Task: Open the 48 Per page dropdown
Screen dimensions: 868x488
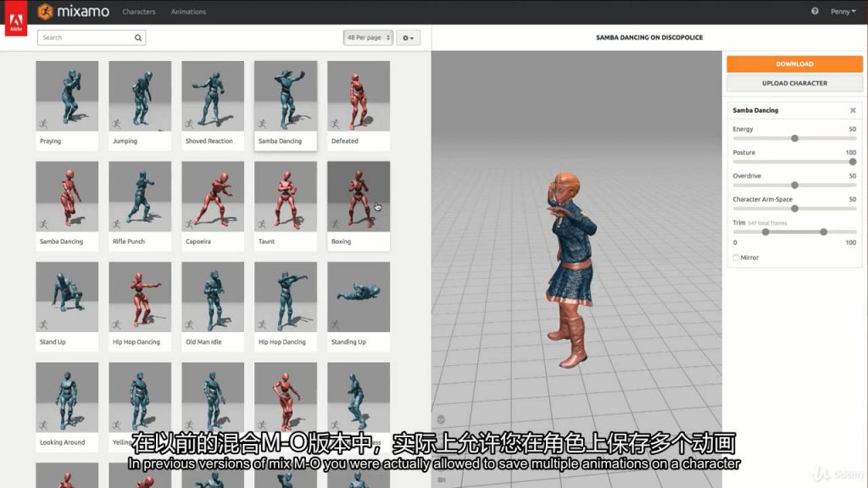Action: [368, 37]
